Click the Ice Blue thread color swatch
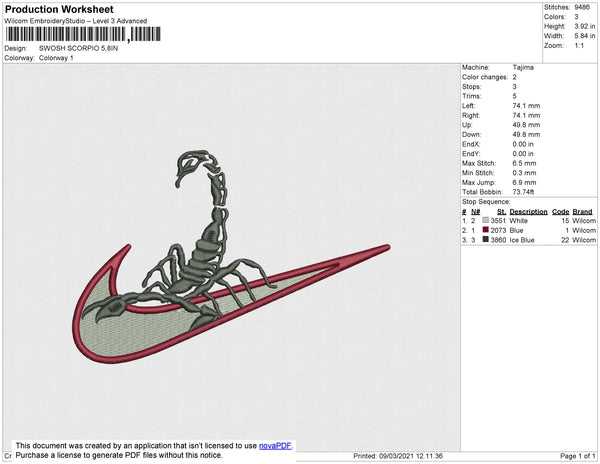This screenshot has height=464, width=600. pyautogui.click(x=486, y=239)
